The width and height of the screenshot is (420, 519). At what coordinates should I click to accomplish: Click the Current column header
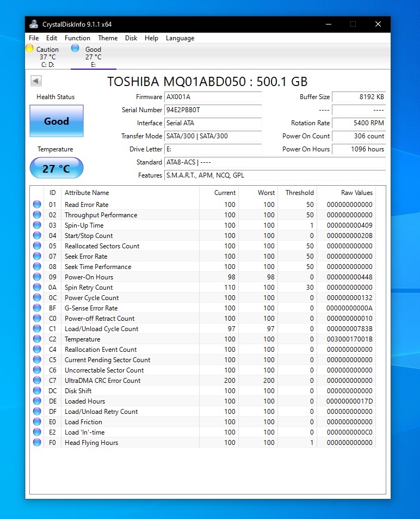[219, 193]
